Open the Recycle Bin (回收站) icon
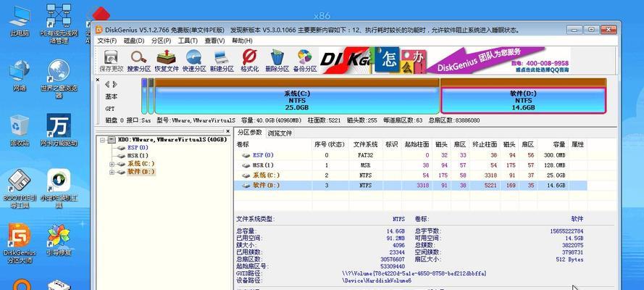This screenshot has height=290, width=644. [x=20, y=130]
